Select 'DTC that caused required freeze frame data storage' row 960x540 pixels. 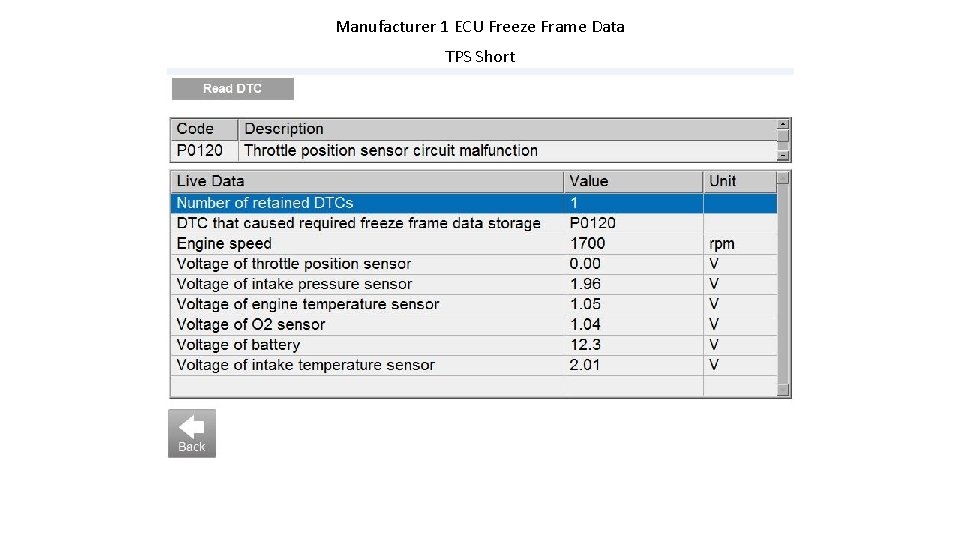pos(474,223)
